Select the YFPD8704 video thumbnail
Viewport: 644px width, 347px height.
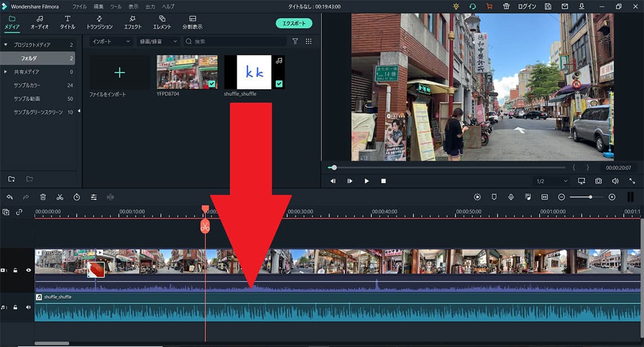pos(187,72)
